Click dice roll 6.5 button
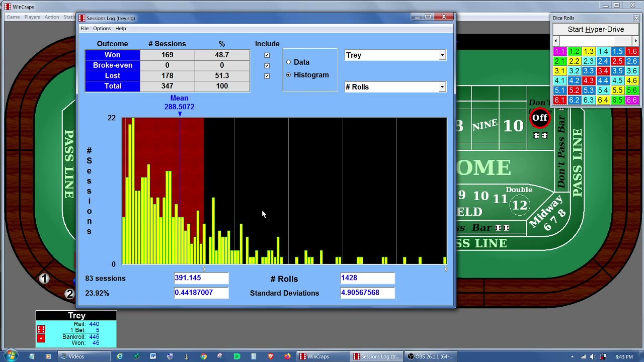The width and height of the screenshot is (644, 362). pos(617,100)
